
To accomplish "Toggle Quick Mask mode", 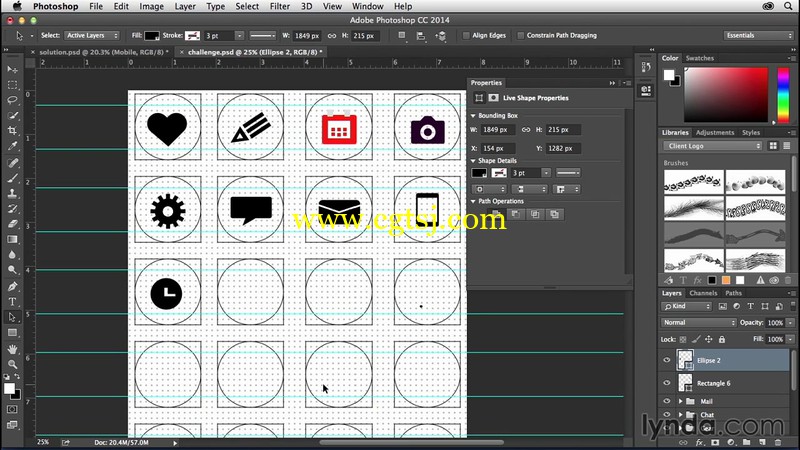I will 12,409.
